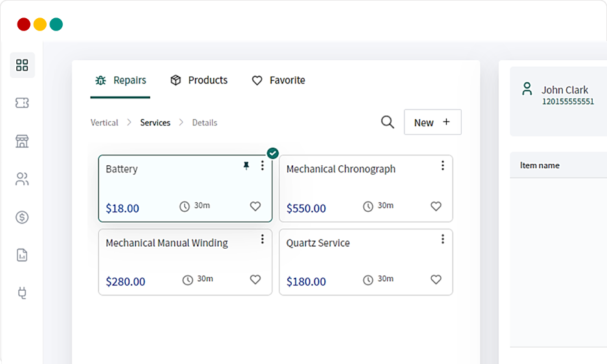Open the tickets icon in sidebar
The image size is (607, 364).
tap(22, 103)
